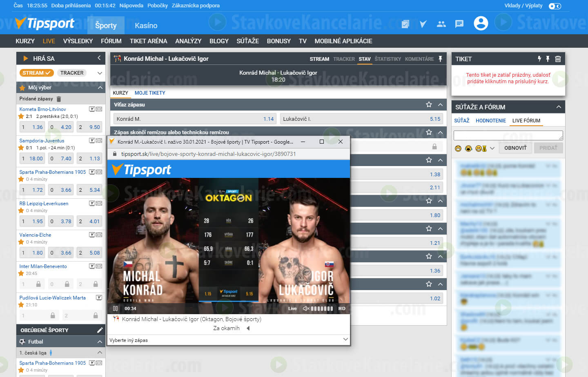This screenshot has height=377, width=588.
Task: Click the stream popup address bar URL
Action: (208, 154)
